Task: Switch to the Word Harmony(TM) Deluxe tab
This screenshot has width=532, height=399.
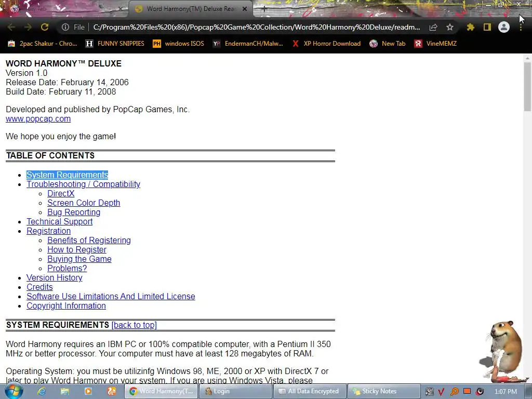Action: click(x=191, y=9)
